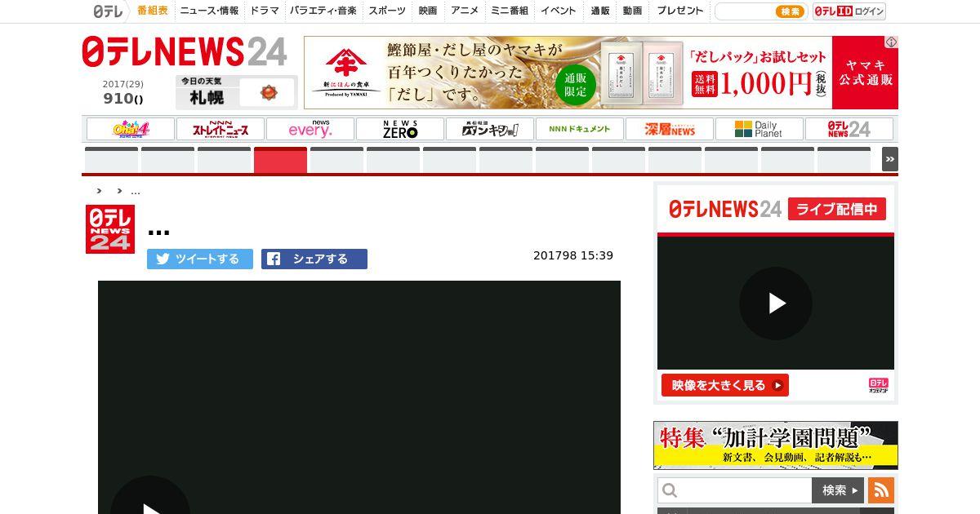Play the live stream sidebar video

[x=776, y=304]
